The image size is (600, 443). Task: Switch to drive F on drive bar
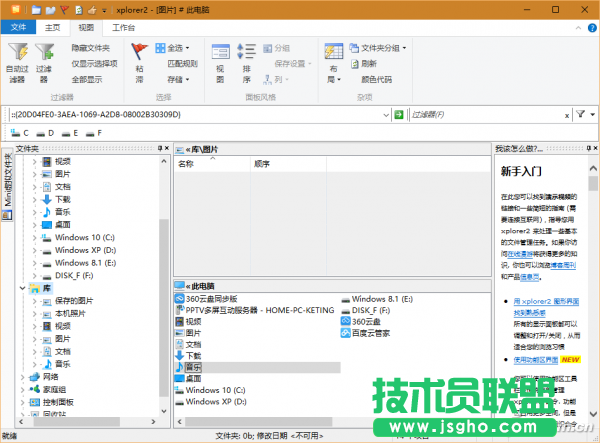[94, 133]
